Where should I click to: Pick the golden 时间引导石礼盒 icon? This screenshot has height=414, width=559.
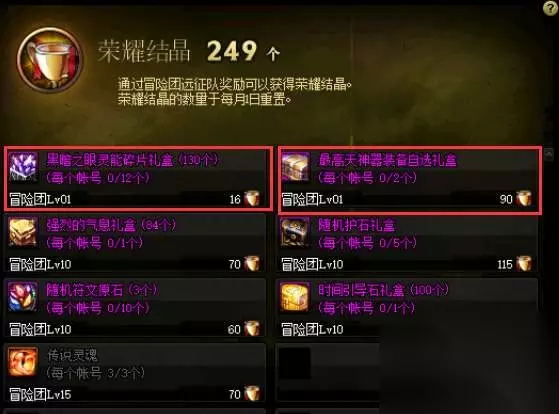point(295,297)
